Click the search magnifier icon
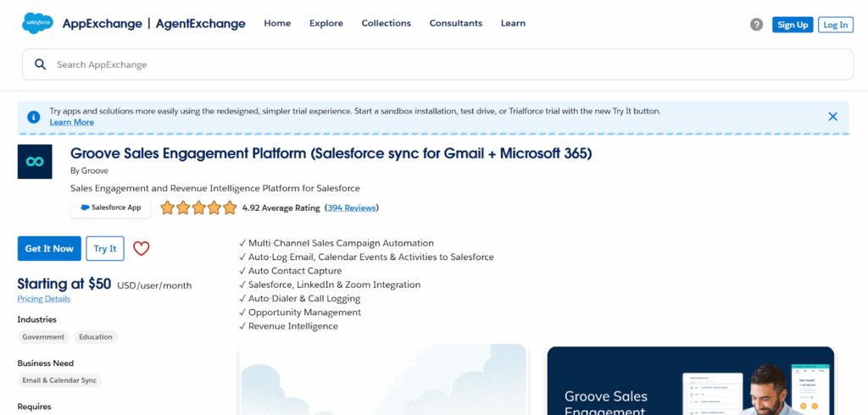Viewport: 868px width, 415px height. click(40, 64)
